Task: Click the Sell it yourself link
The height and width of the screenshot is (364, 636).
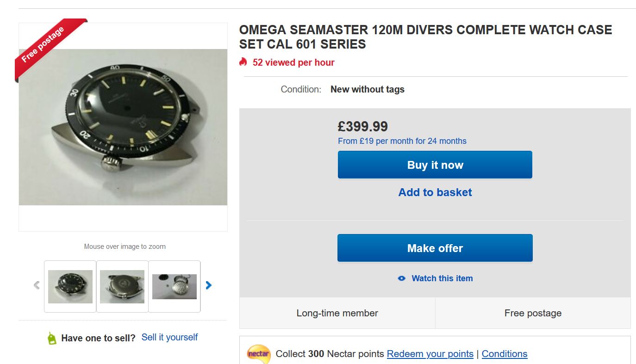Action: (169, 337)
